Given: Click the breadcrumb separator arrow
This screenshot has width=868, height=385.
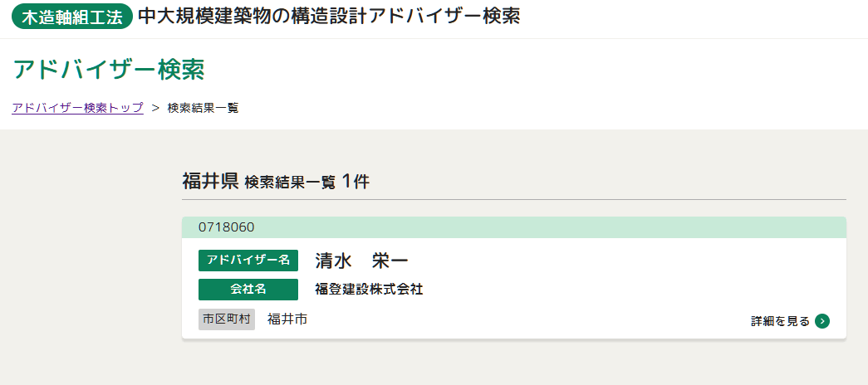Looking at the screenshot, I should click(155, 108).
